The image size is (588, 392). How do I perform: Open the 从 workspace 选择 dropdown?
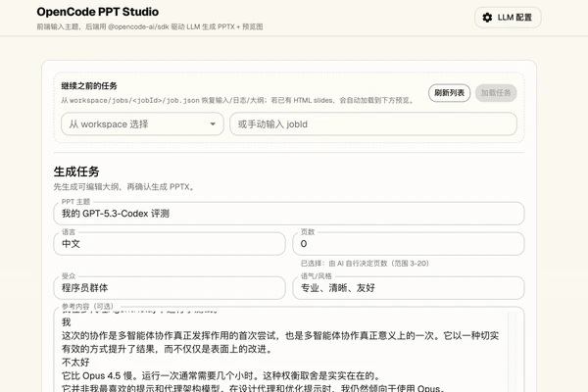(142, 123)
